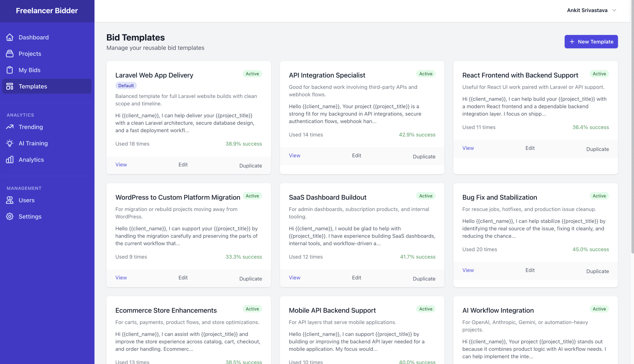Click the Trending arrow icon
This screenshot has height=364, width=634.
tap(9, 127)
